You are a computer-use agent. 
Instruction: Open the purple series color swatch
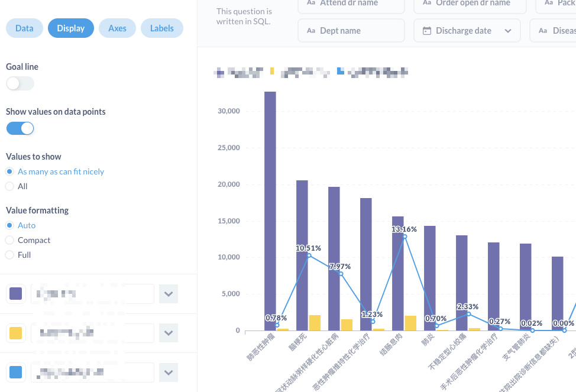pos(16,294)
